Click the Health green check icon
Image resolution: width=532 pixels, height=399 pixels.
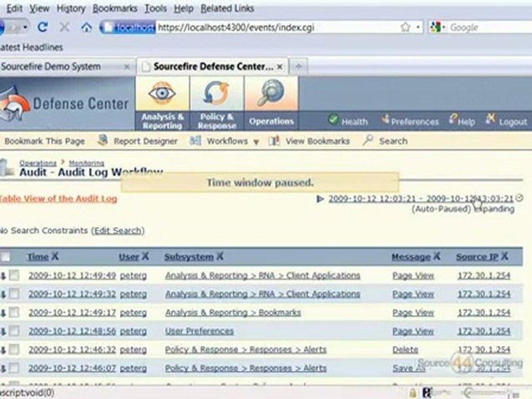tap(333, 120)
